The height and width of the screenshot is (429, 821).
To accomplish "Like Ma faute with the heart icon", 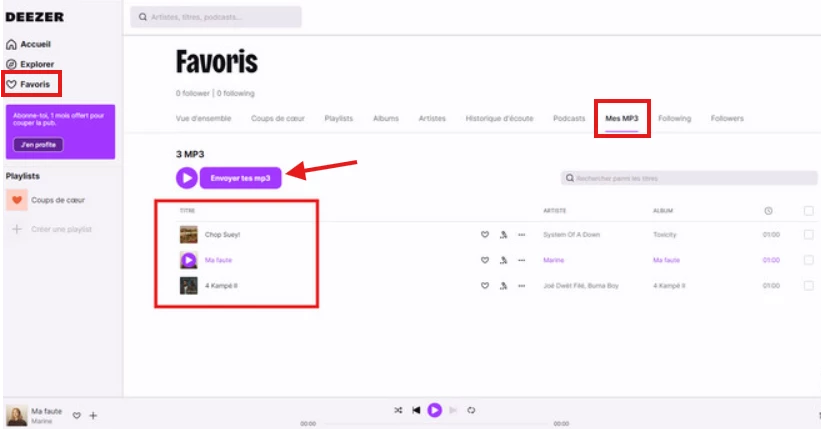I will [x=485, y=260].
